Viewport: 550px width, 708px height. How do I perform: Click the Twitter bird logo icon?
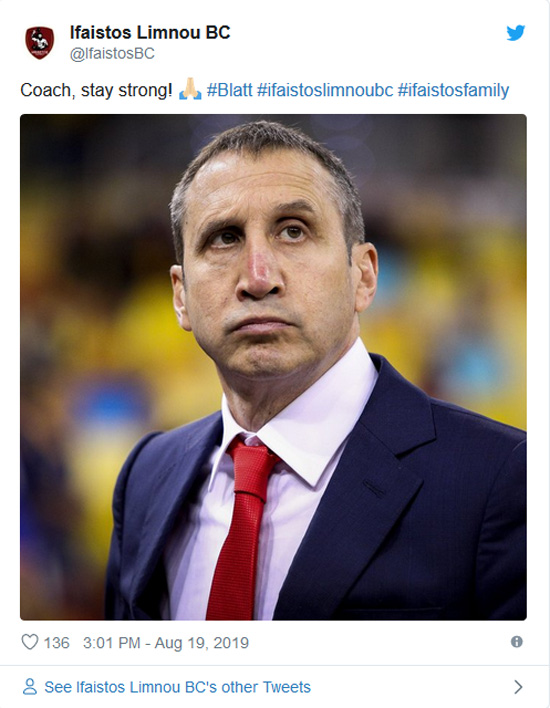click(515, 33)
